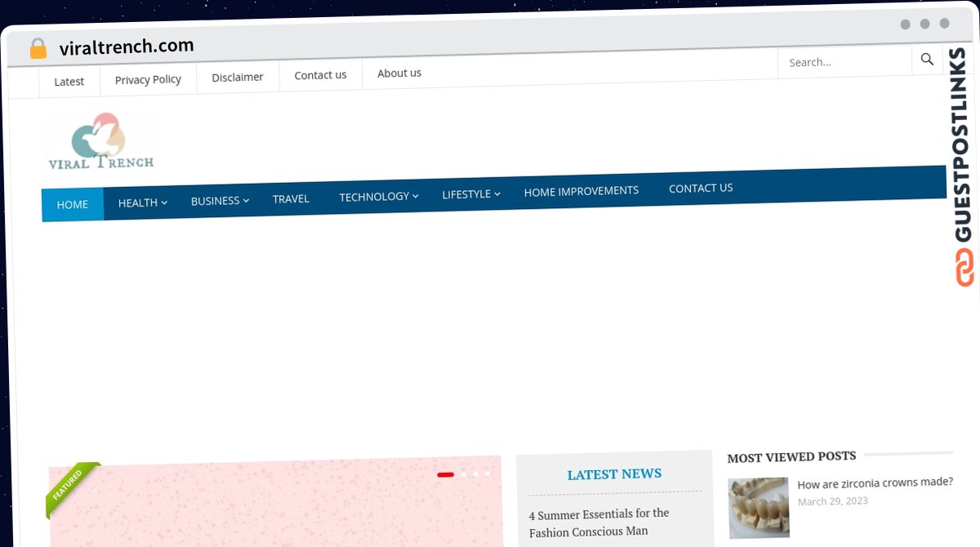Click the featured pink slider image

coord(276,502)
